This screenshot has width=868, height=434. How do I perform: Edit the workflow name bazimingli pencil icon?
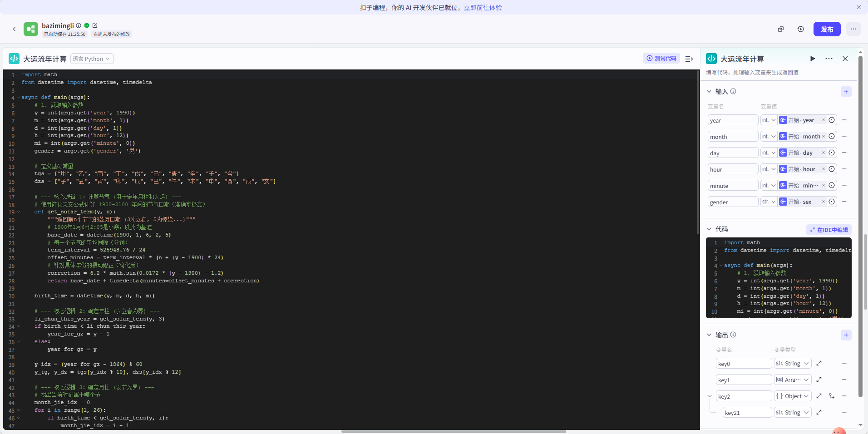pos(95,25)
